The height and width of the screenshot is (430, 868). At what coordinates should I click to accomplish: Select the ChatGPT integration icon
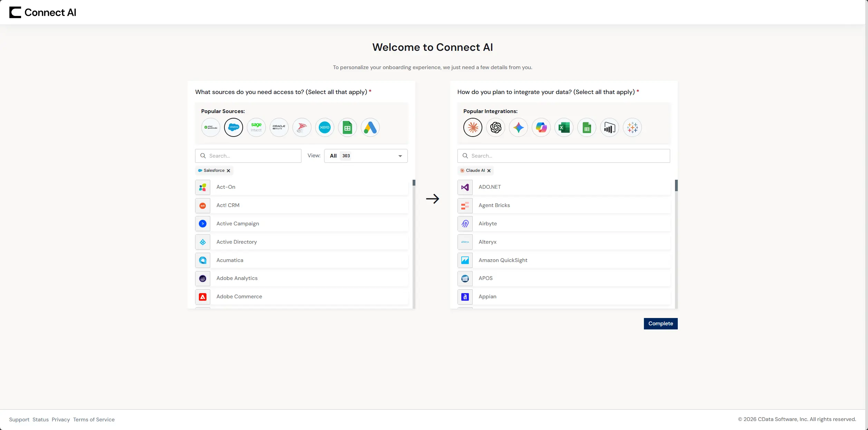click(x=495, y=128)
